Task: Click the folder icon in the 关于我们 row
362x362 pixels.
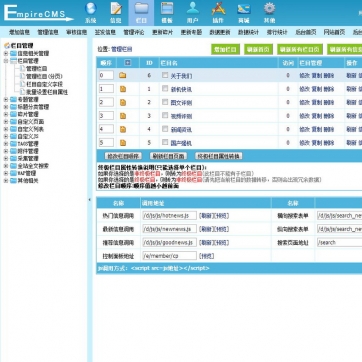Action: (123, 75)
